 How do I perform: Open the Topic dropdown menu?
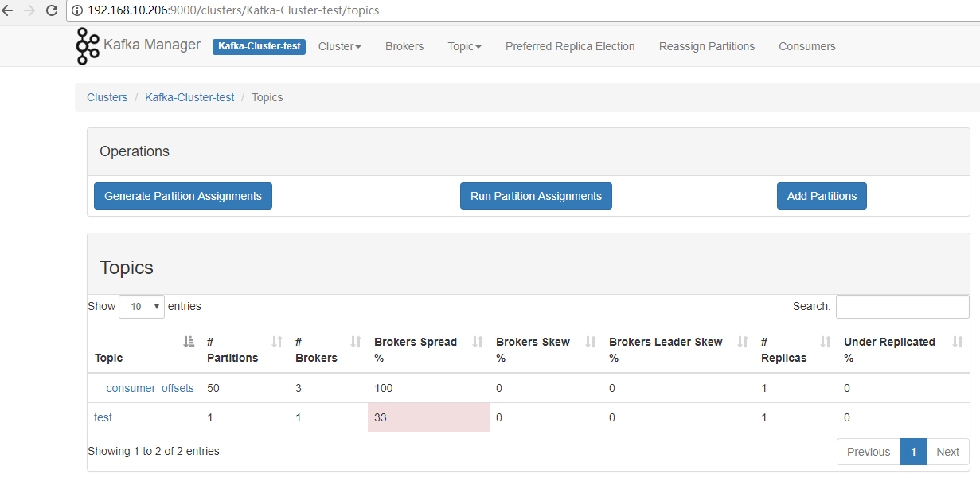coord(464,46)
